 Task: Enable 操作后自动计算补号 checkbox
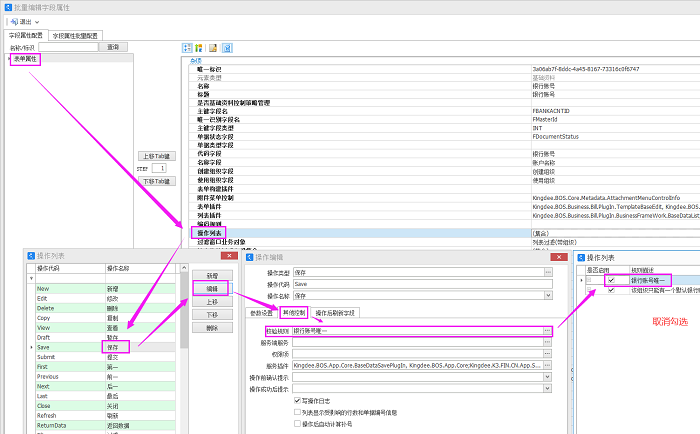tap(297, 423)
